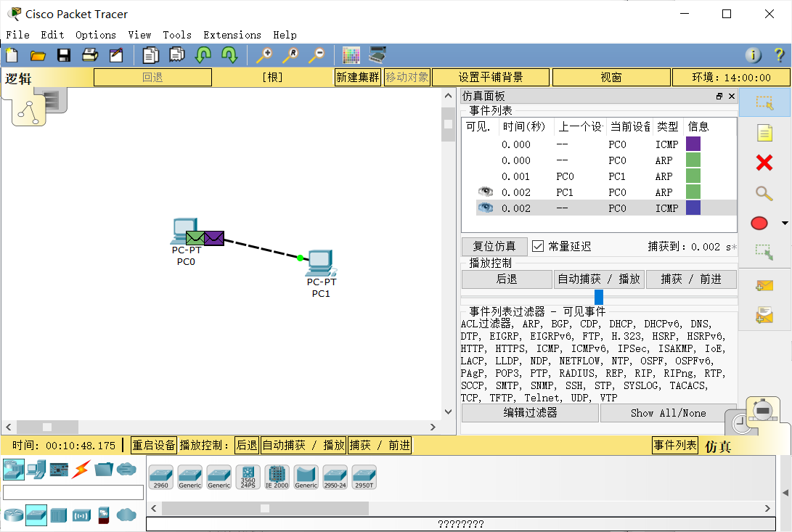
Task: Click the 新建集群 button
Action: click(x=358, y=78)
